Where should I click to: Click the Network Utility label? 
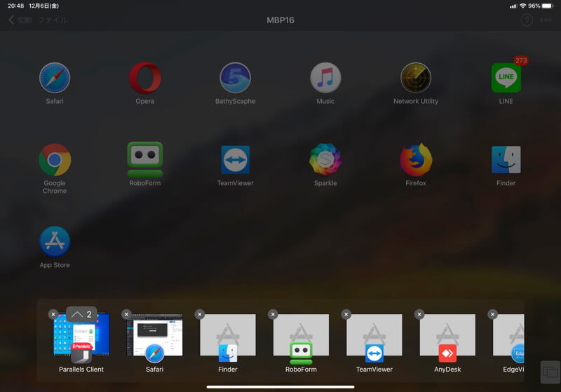pyautogui.click(x=416, y=101)
